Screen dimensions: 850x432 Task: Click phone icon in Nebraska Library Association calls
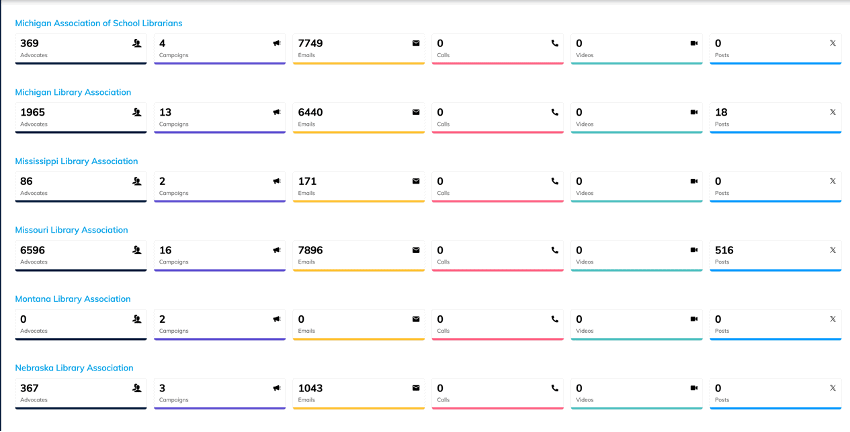click(555, 388)
